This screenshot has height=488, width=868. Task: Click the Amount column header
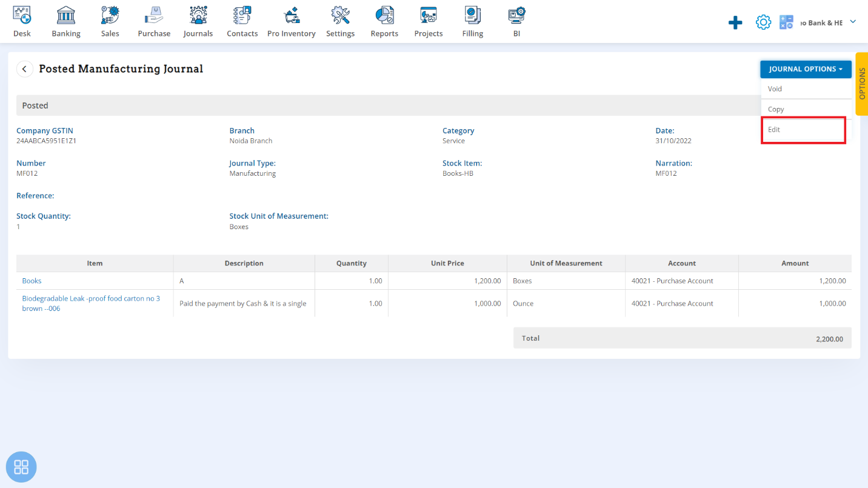point(795,263)
